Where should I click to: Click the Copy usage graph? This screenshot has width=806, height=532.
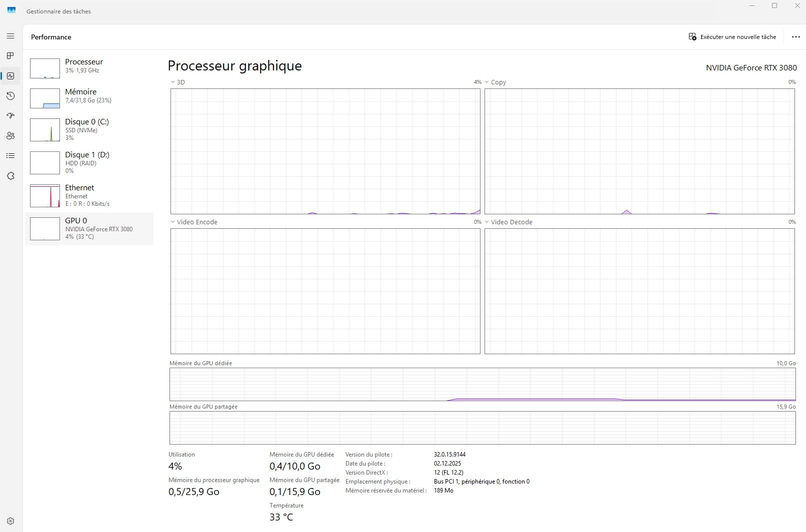(639, 151)
